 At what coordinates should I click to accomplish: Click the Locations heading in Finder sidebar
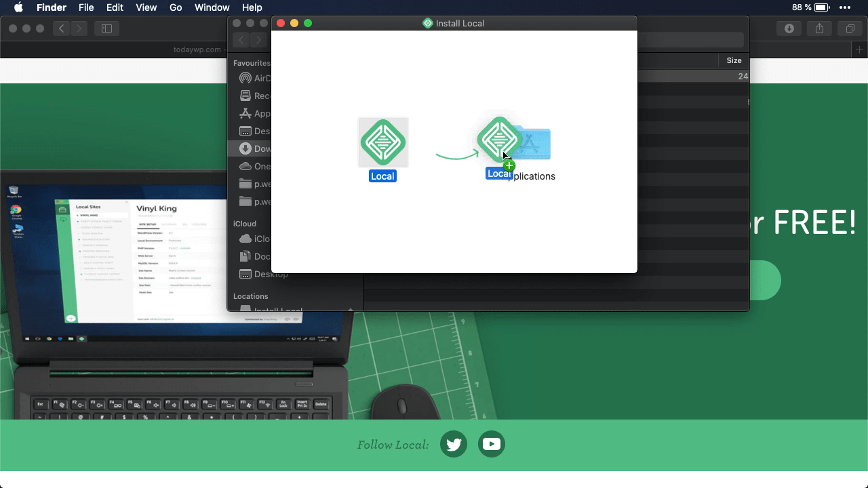point(251,296)
